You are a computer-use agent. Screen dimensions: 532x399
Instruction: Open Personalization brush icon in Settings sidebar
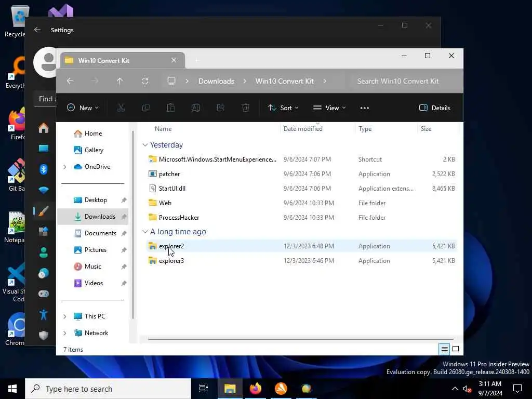[44, 211]
